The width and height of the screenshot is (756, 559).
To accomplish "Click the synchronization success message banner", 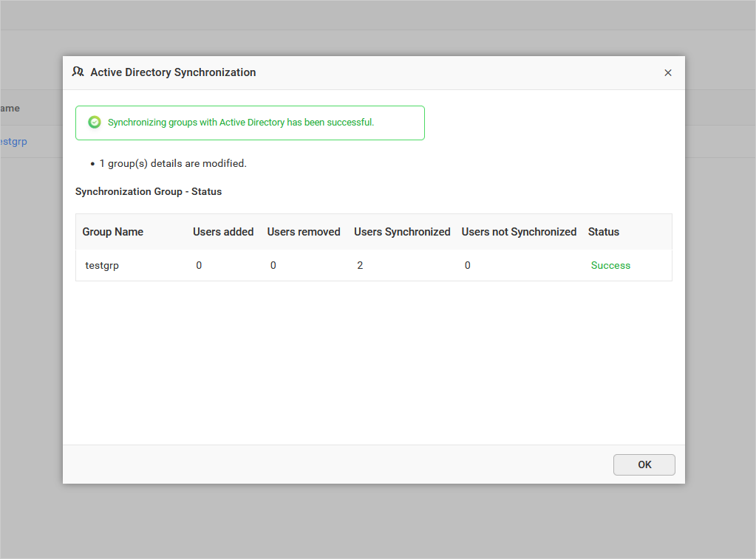I will (x=250, y=123).
